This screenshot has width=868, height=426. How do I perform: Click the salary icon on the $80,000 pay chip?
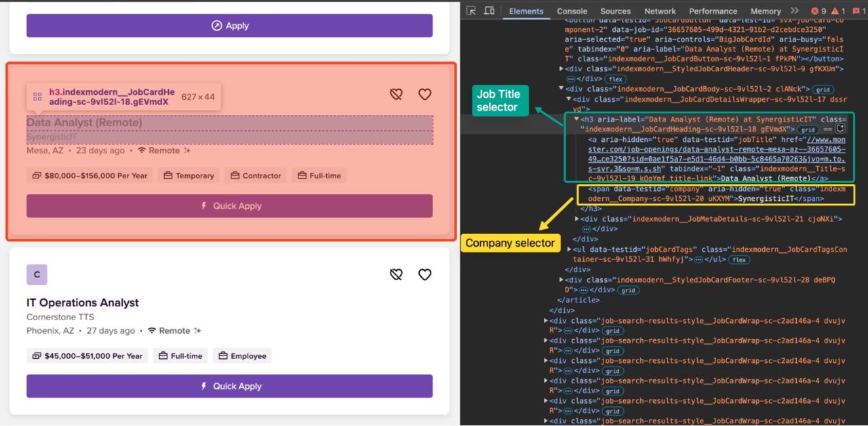pyautogui.click(x=37, y=175)
